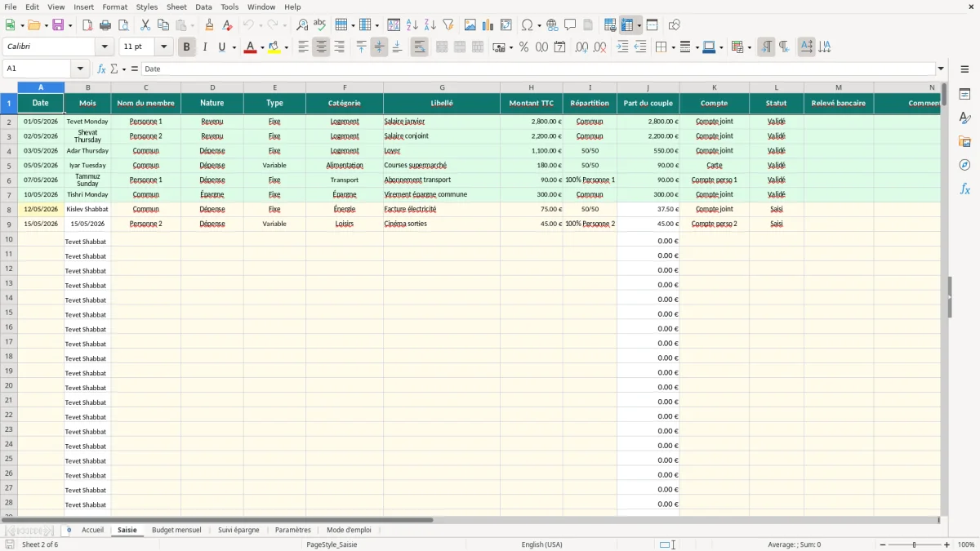The width and height of the screenshot is (980, 551).
Task: Select column header G
Action: pos(442,87)
